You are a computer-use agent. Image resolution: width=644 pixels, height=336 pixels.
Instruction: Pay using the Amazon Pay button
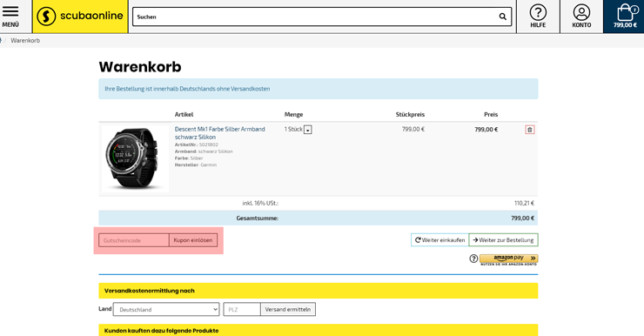(509, 259)
